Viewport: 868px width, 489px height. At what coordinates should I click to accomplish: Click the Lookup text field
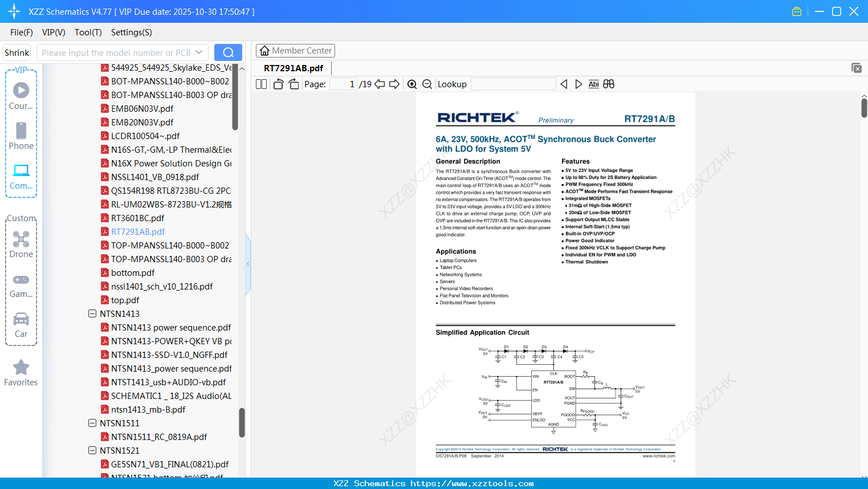[x=513, y=84]
